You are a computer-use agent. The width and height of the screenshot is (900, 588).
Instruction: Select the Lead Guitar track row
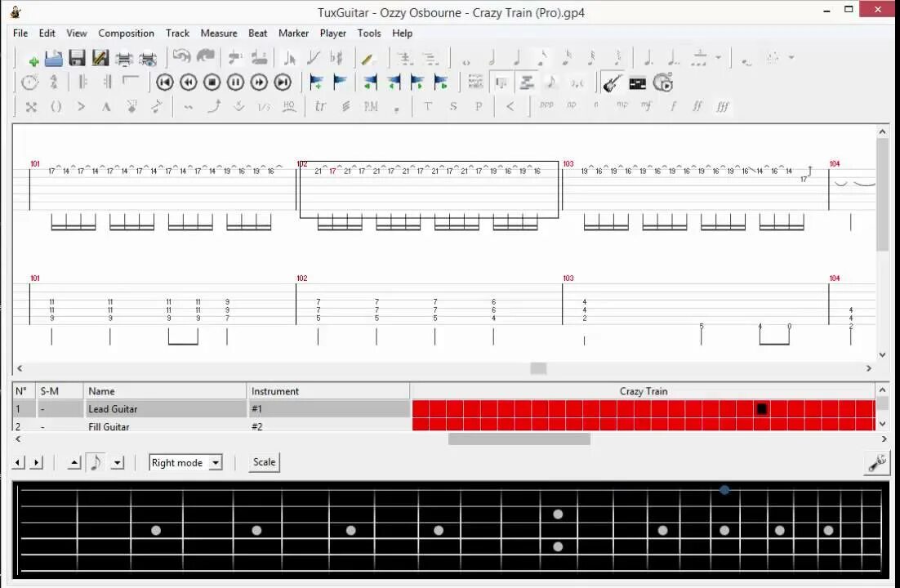coord(211,409)
